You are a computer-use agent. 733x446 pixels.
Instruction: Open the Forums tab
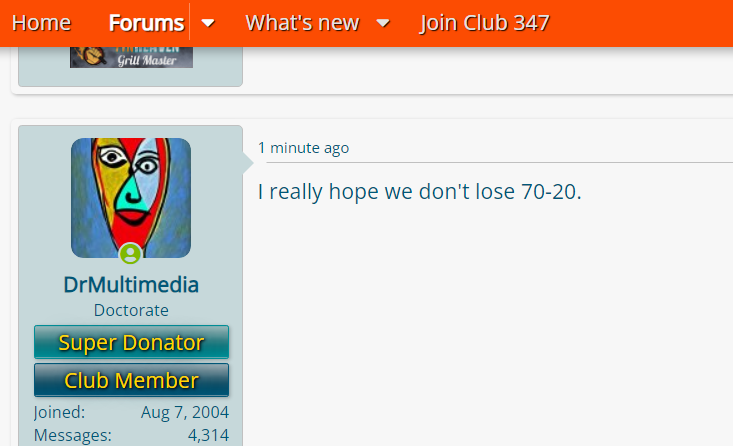146,23
